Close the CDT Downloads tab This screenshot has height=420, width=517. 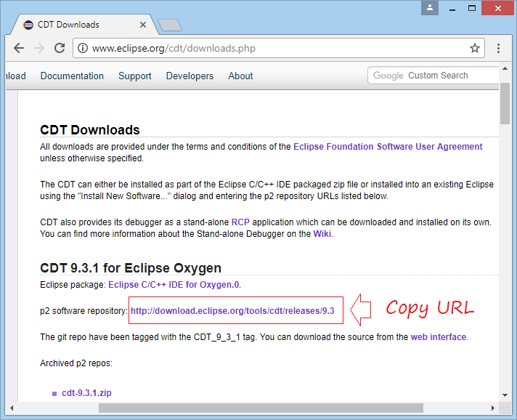click(143, 25)
